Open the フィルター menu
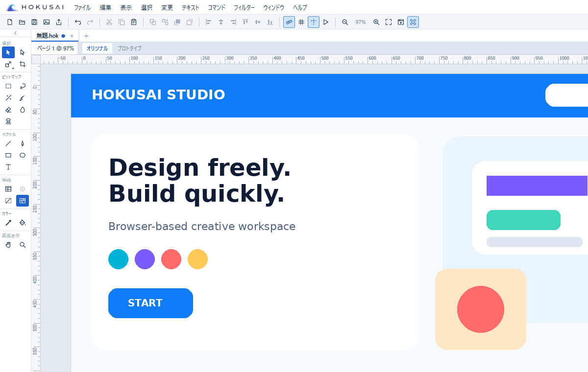The image size is (588, 372). pos(244,8)
